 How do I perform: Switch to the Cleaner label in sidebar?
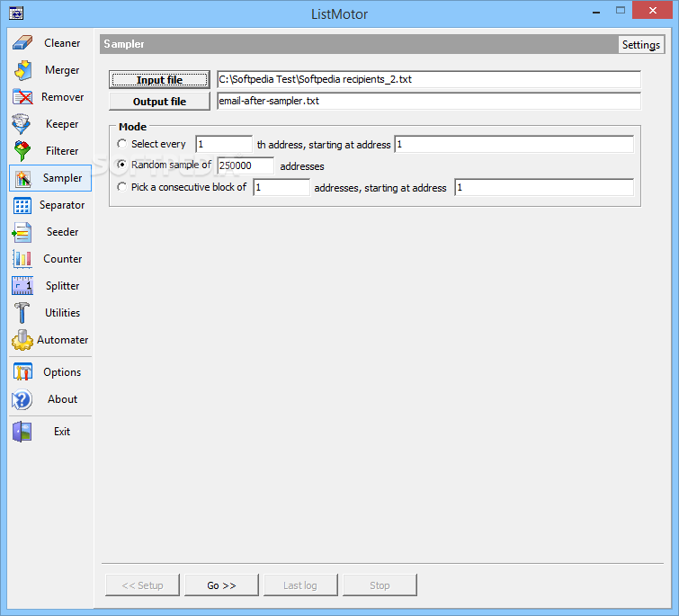click(62, 43)
